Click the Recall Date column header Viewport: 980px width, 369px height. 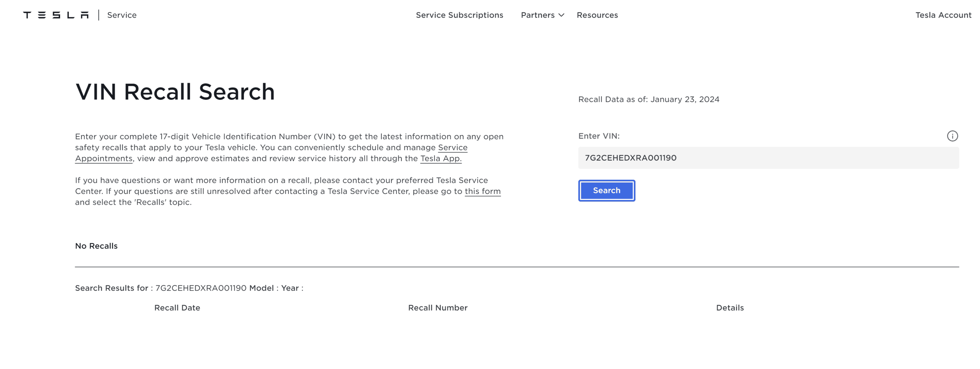pyautogui.click(x=177, y=308)
